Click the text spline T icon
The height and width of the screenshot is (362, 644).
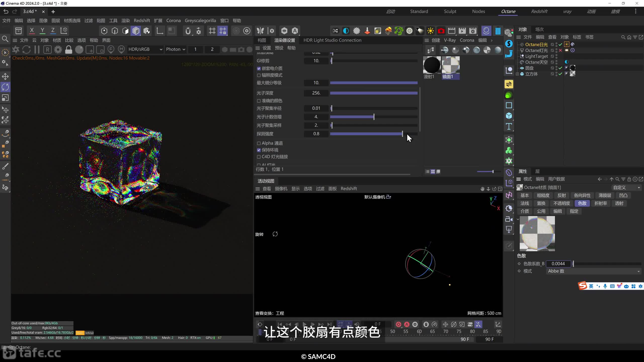click(x=509, y=126)
